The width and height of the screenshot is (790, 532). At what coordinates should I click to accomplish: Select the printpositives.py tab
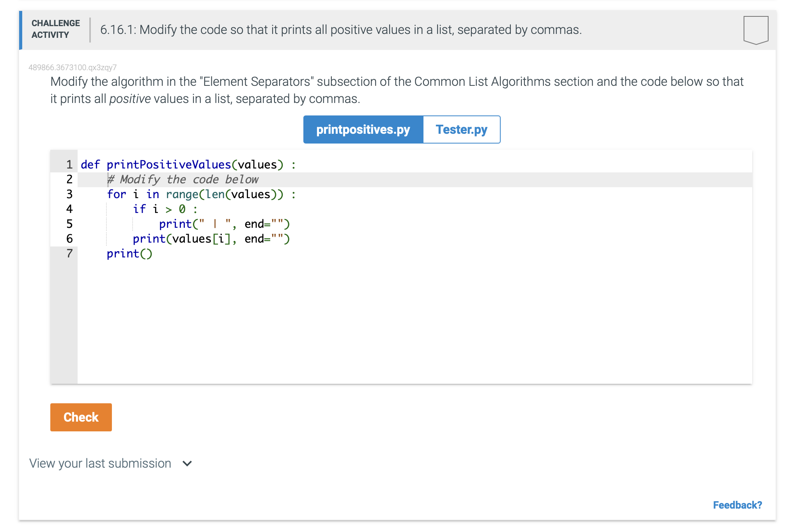(x=363, y=129)
